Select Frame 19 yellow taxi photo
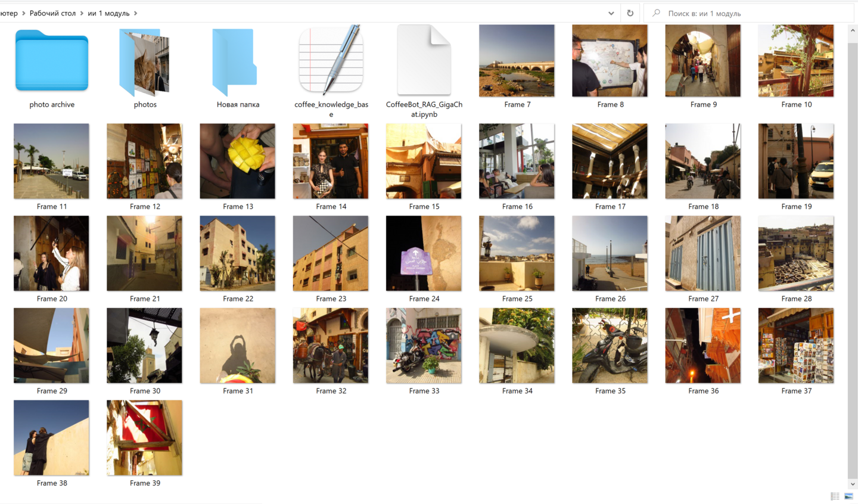 (x=796, y=161)
